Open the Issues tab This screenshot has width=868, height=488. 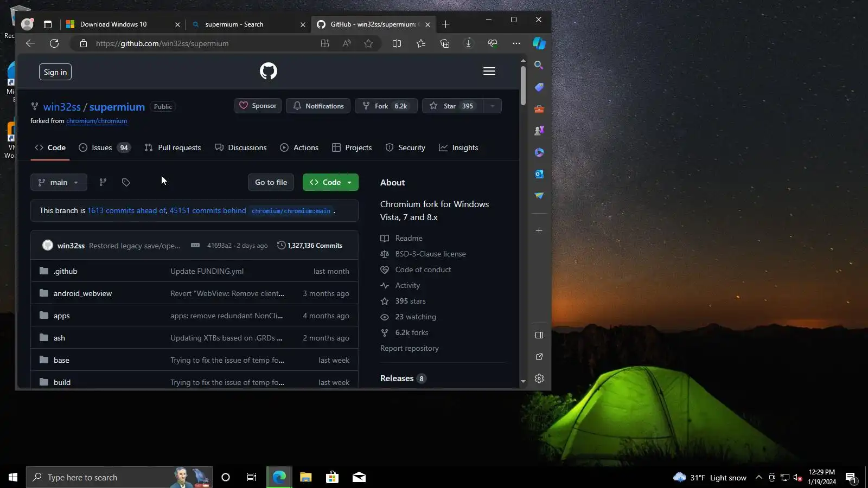pos(105,147)
